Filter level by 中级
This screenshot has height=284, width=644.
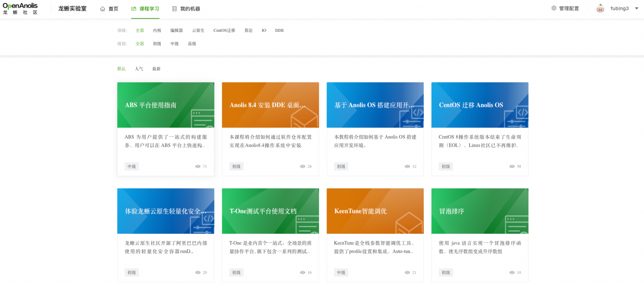[x=174, y=44]
